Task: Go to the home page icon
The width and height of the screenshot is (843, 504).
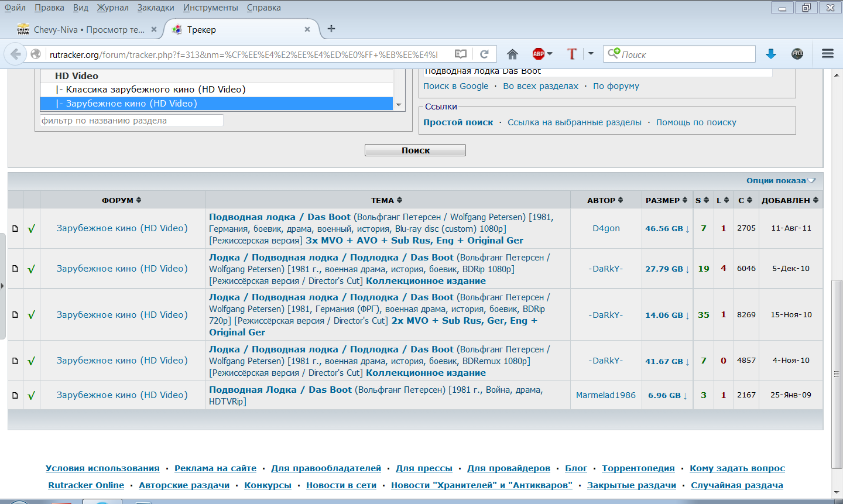Action: pyautogui.click(x=512, y=54)
